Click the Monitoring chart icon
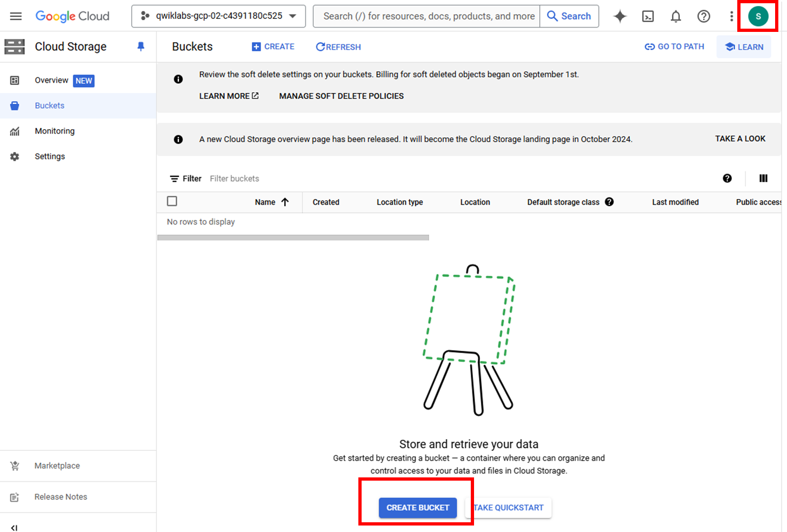The height and width of the screenshot is (532, 787). [x=15, y=131]
